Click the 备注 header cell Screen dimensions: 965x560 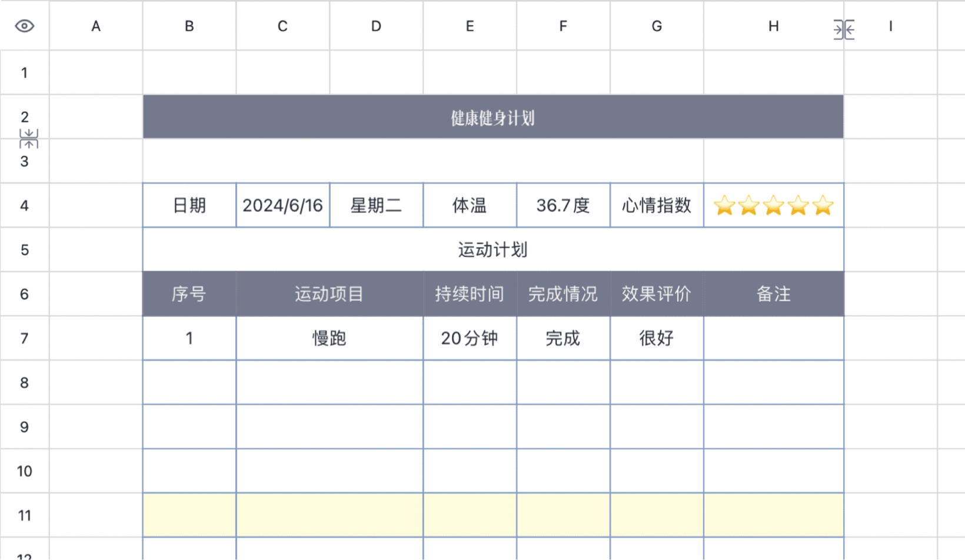774,294
